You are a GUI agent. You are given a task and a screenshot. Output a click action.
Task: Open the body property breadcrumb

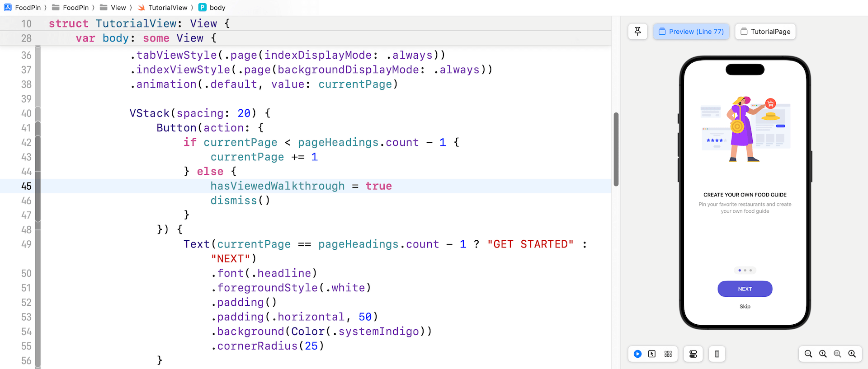click(212, 8)
